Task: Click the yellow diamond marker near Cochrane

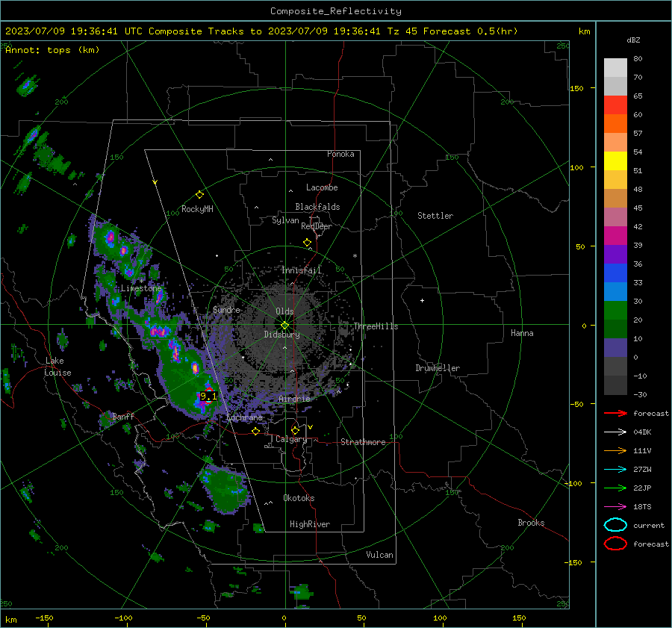Action: point(256,432)
